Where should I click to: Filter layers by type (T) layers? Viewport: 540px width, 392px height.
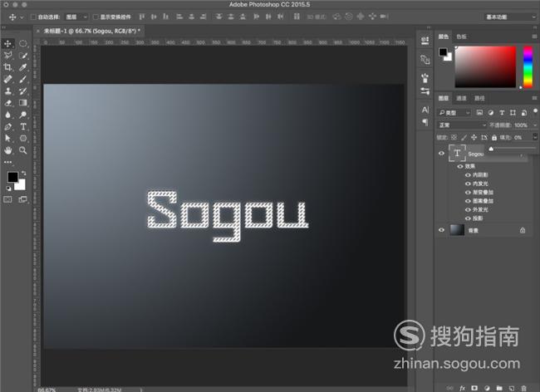(502, 113)
